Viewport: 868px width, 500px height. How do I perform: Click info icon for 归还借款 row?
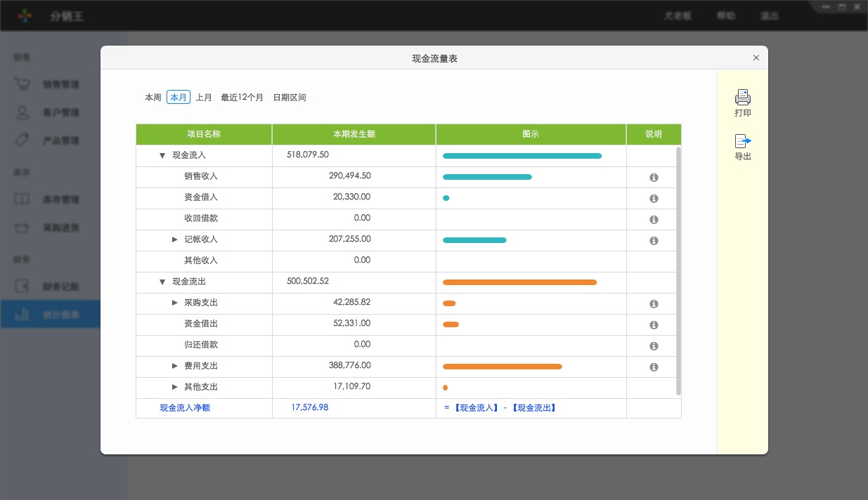point(654,346)
